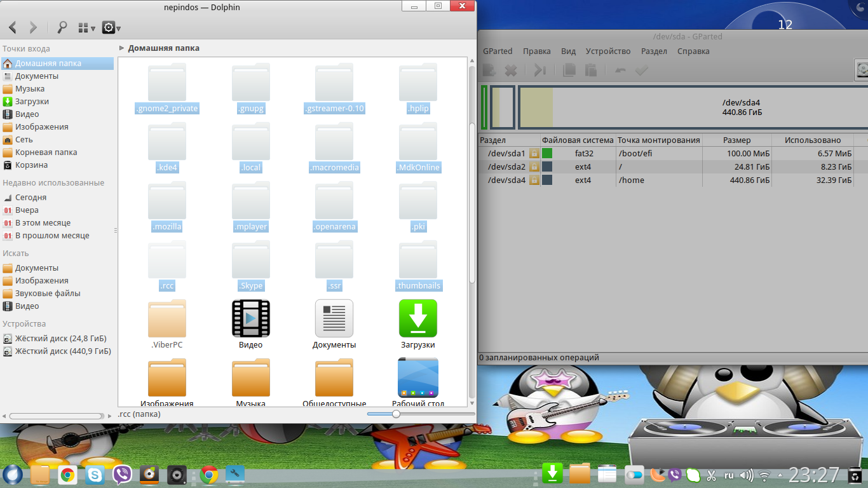Image resolution: width=868 pixels, height=488 pixels.
Task: Open the gear settings dropdown in Dolphin
Action: point(111,27)
